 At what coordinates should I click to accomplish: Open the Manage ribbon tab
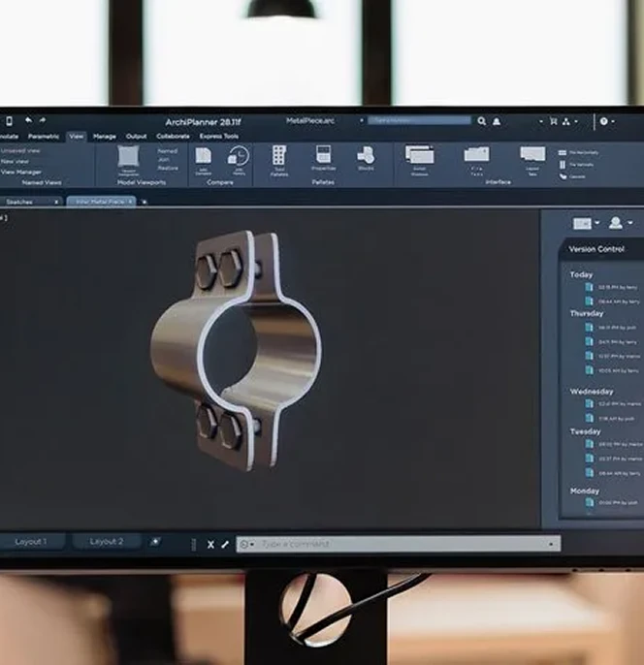point(104,137)
